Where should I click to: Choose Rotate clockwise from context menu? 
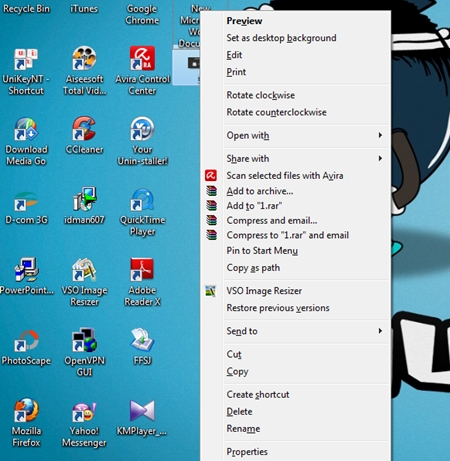[261, 95]
